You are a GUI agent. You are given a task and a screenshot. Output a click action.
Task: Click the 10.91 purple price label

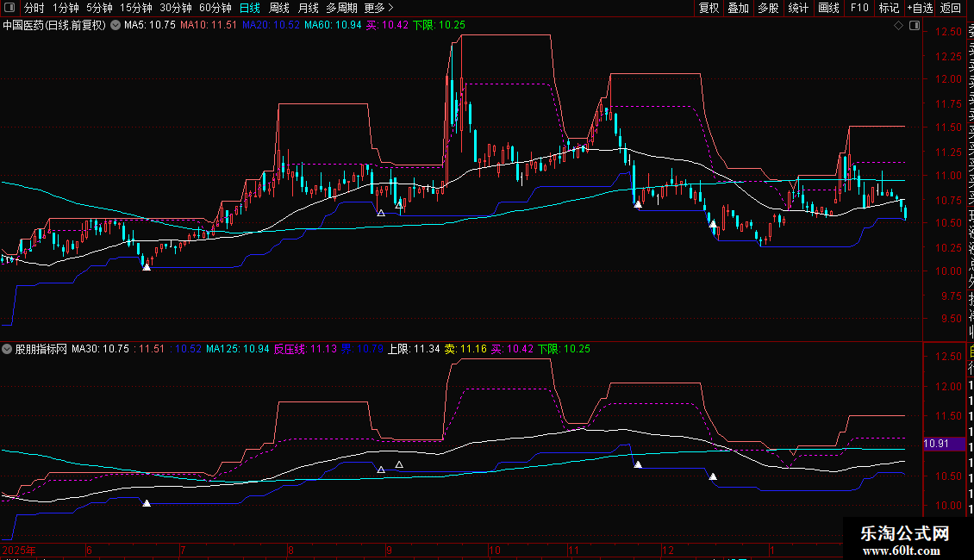pyautogui.click(x=937, y=444)
